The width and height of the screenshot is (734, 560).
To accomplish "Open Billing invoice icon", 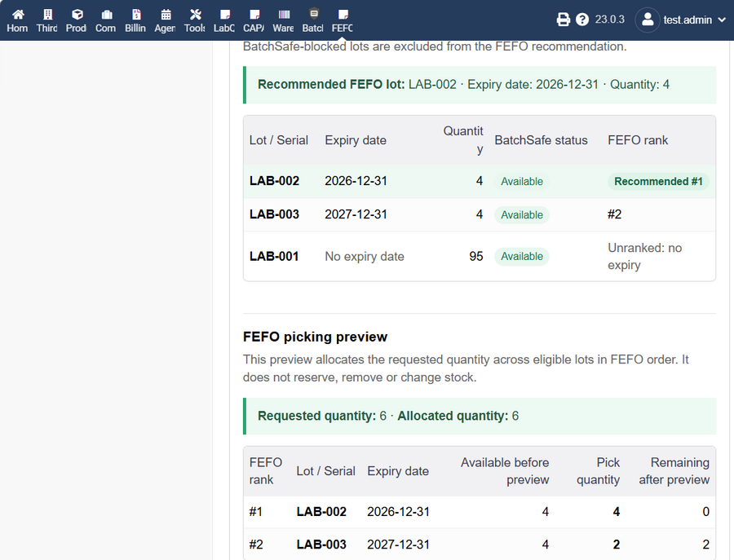I will click(136, 15).
